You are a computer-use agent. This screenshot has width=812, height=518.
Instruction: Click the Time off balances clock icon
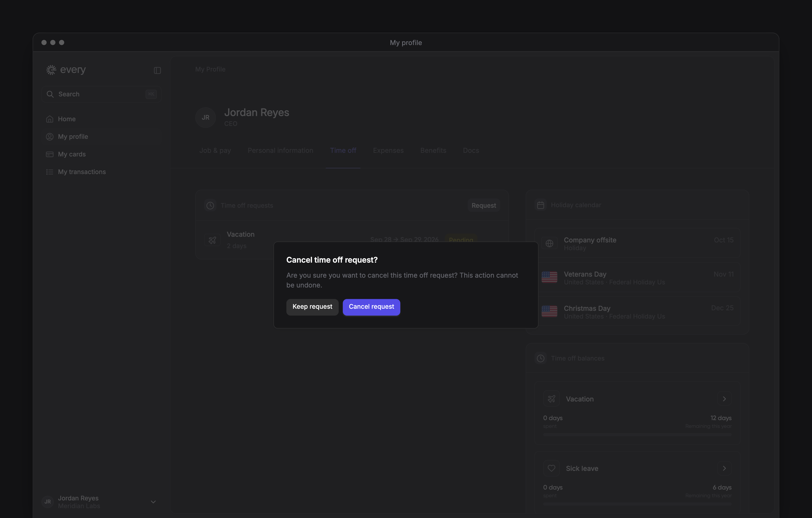[541, 358]
